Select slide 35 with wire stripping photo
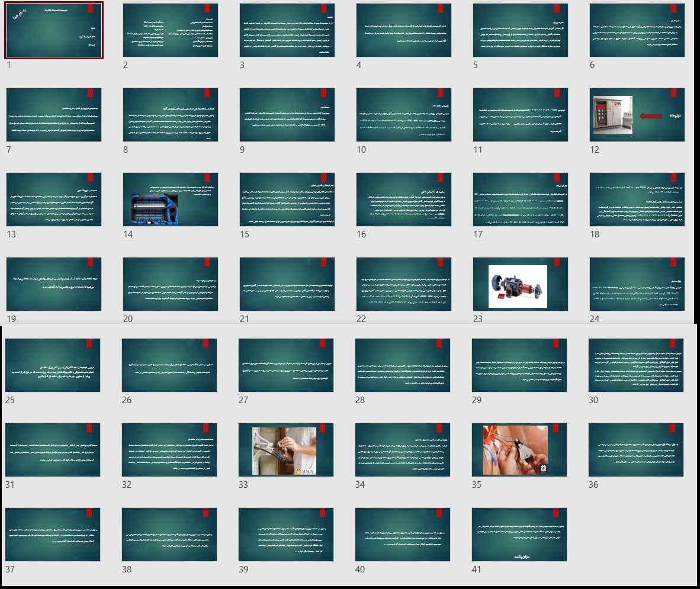The height and width of the screenshot is (589, 700). 519,450
